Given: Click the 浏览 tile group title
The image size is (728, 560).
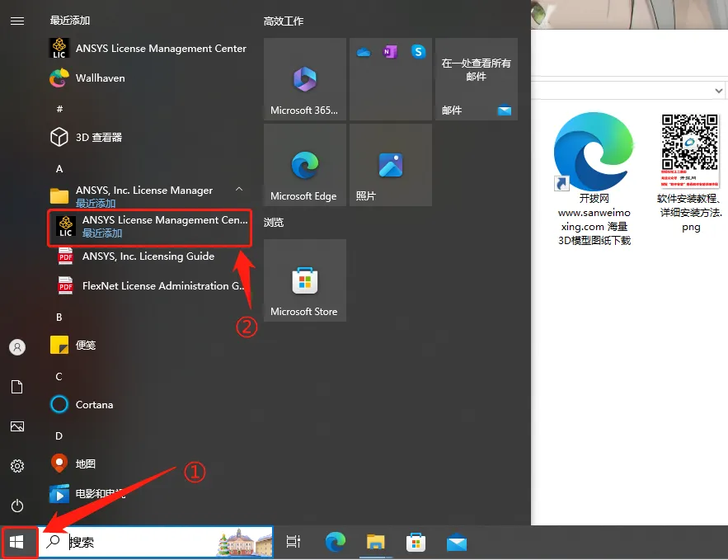Looking at the screenshot, I should 274,223.
